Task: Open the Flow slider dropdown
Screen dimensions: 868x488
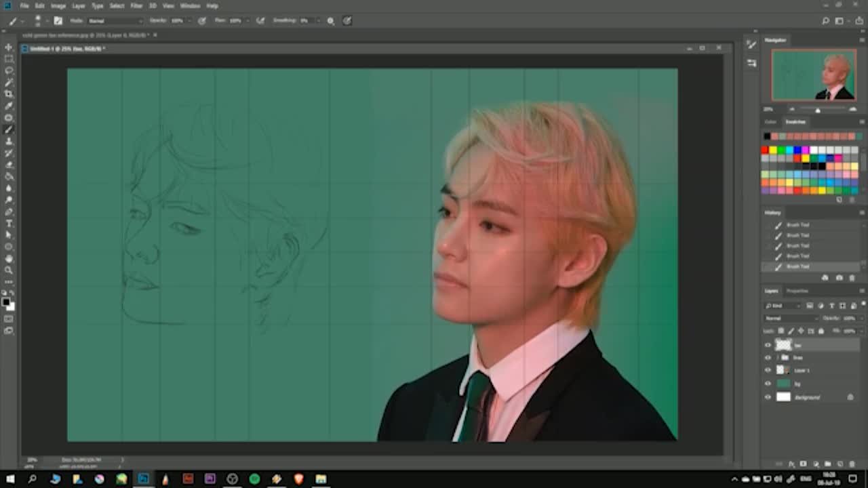Action: 249,21
